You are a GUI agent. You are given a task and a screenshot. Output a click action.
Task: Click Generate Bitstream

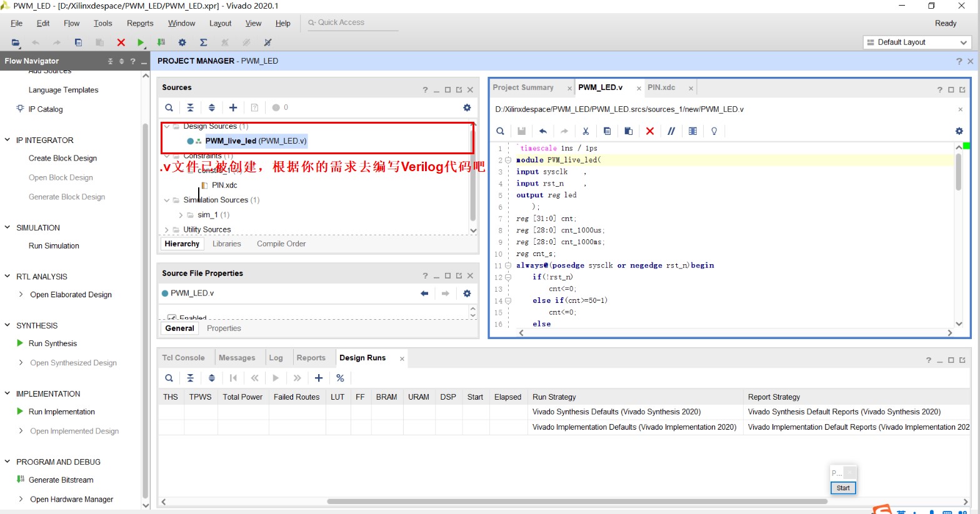pyautogui.click(x=61, y=480)
